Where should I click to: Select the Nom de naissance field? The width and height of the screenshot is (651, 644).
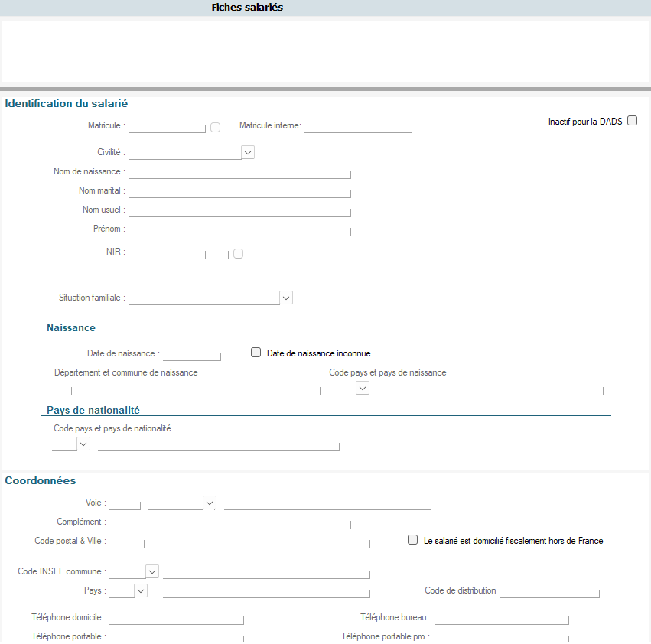click(239, 173)
